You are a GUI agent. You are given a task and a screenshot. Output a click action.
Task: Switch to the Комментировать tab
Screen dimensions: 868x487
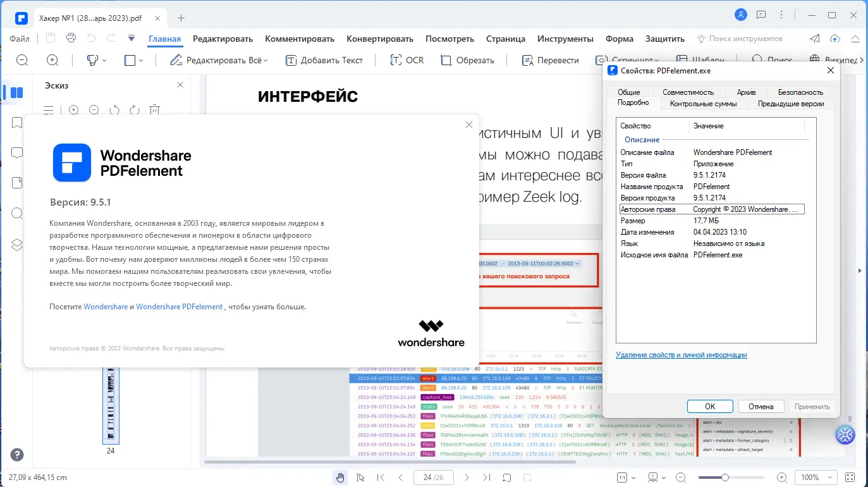tap(300, 39)
